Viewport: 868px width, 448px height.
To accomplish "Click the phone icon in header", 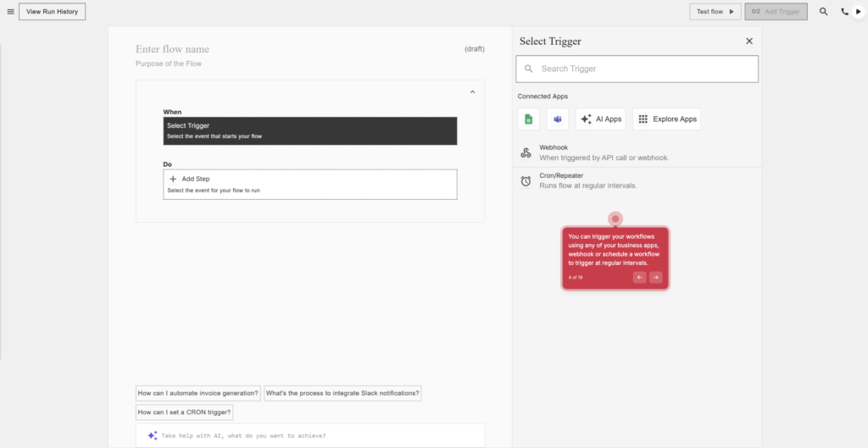I will (x=844, y=12).
